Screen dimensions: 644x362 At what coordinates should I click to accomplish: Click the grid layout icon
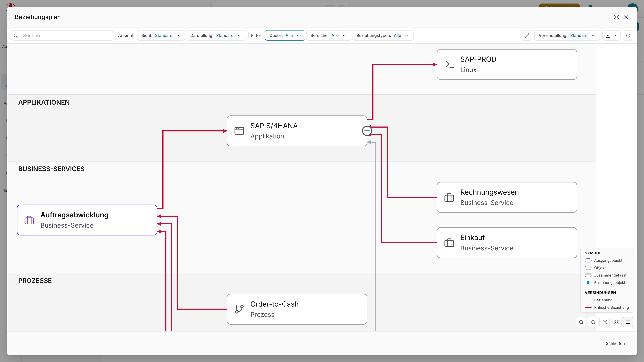click(616, 322)
